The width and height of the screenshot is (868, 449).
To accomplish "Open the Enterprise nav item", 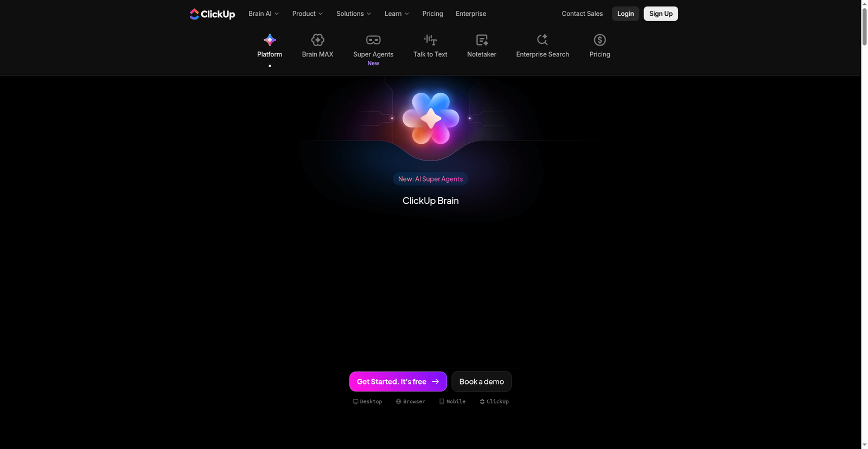I will (471, 14).
